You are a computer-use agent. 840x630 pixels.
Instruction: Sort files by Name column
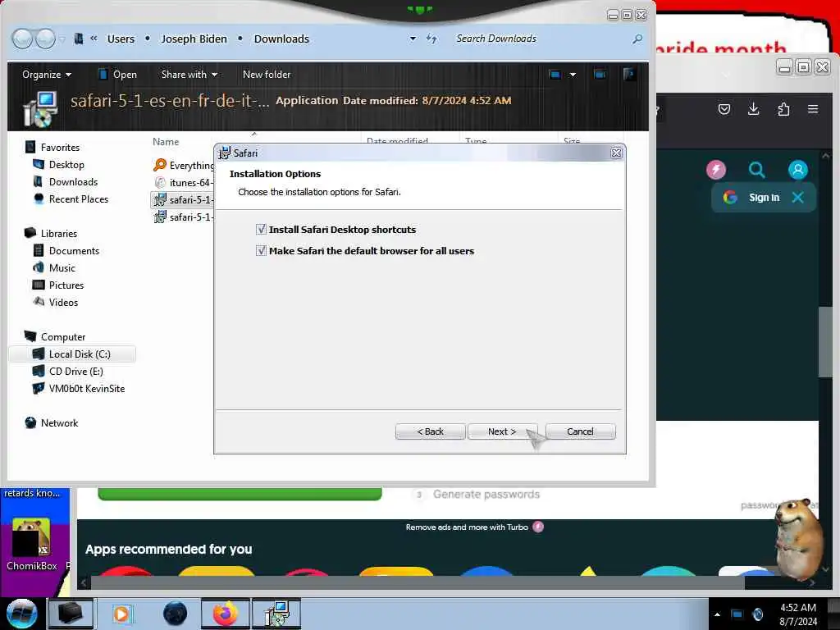pyautogui.click(x=166, y=141)
